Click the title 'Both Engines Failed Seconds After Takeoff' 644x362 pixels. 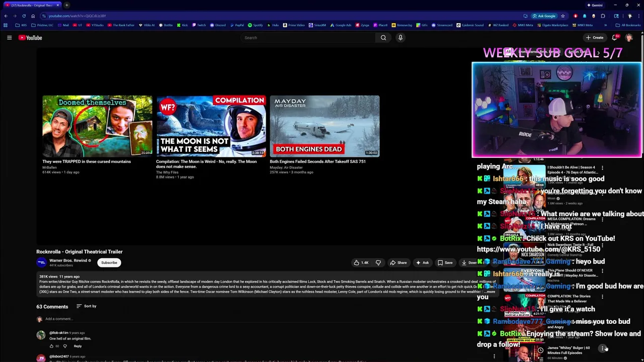pos(317,161)
